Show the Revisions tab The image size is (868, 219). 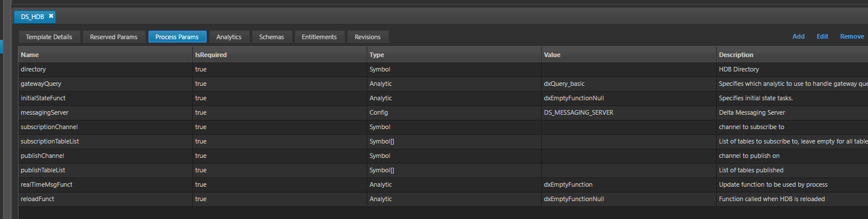click(x=368, y=37)
